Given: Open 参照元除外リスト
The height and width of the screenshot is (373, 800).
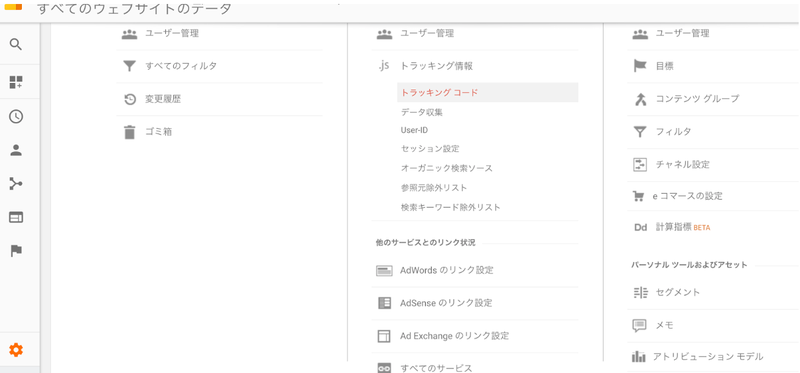Looking at the screenshot, I should pyautogui.click(x=434, y=187).
